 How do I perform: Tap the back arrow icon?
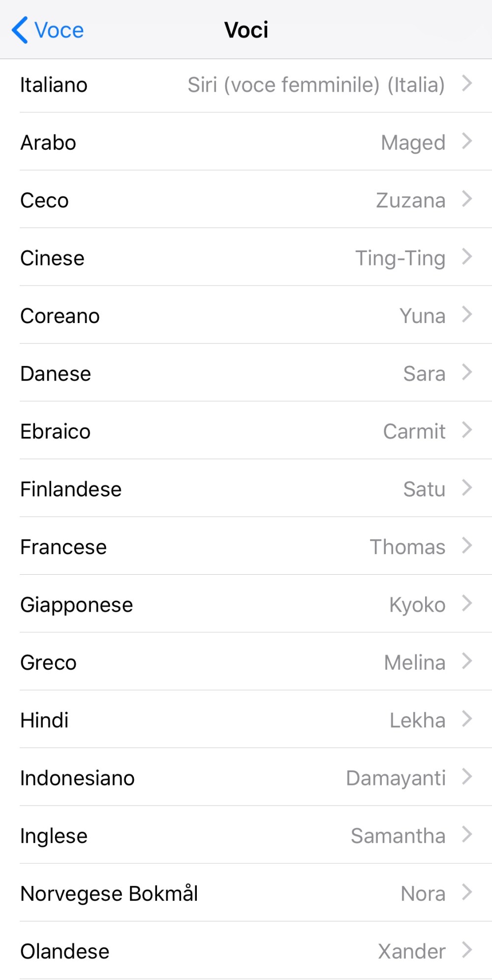pyautogui.click(x=20, y=30)
